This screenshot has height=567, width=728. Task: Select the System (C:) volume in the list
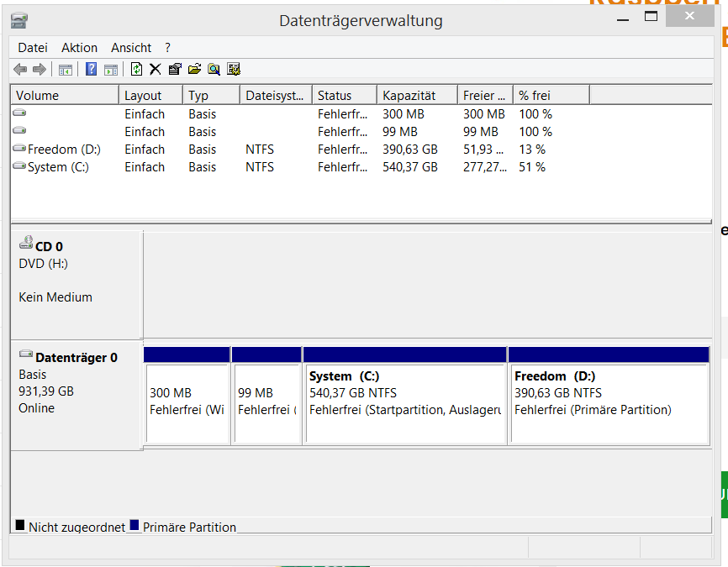click(58, 167)
